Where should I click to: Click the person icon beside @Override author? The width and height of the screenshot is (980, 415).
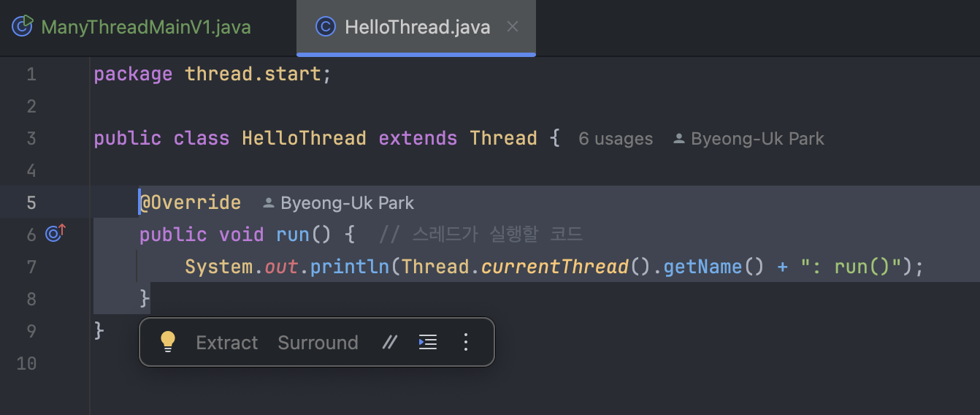268,202
